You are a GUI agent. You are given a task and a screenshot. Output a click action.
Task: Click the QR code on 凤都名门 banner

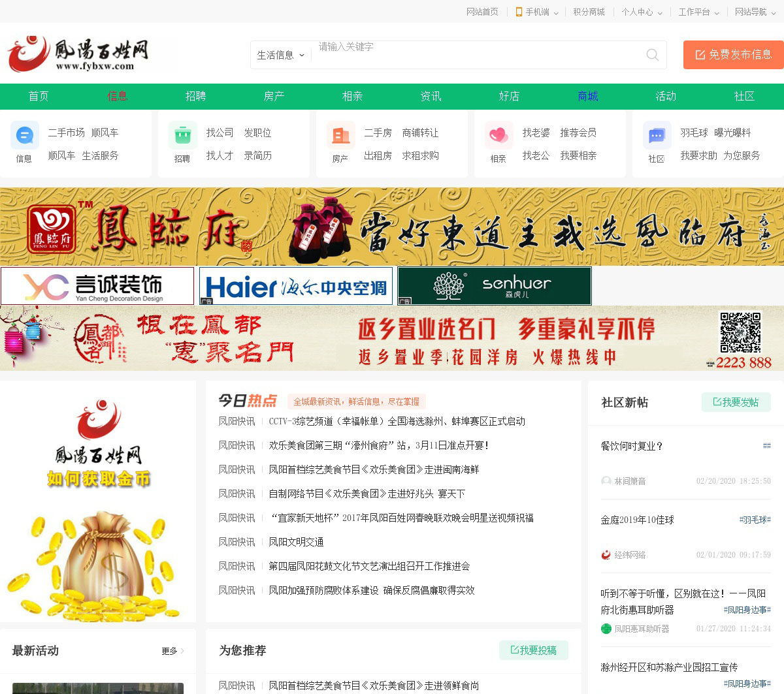[x=740, y=332]
